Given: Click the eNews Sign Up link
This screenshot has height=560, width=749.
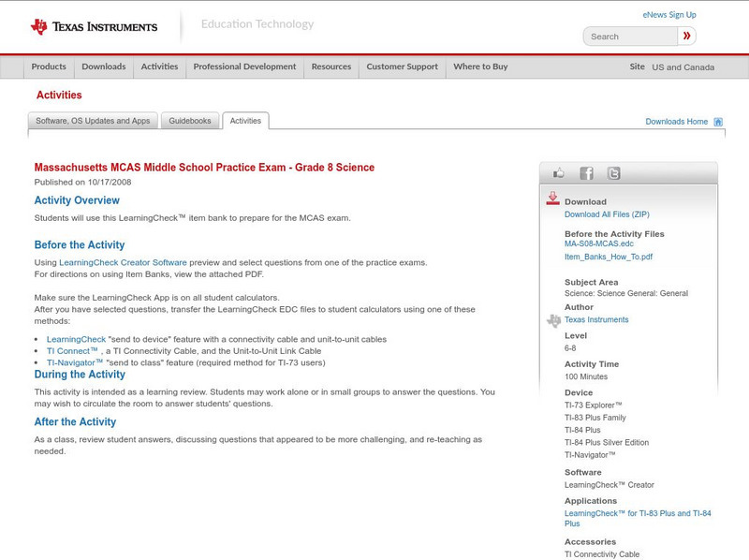Looking at the screenshot, I should pyautogui.click(x=669, y=13).
